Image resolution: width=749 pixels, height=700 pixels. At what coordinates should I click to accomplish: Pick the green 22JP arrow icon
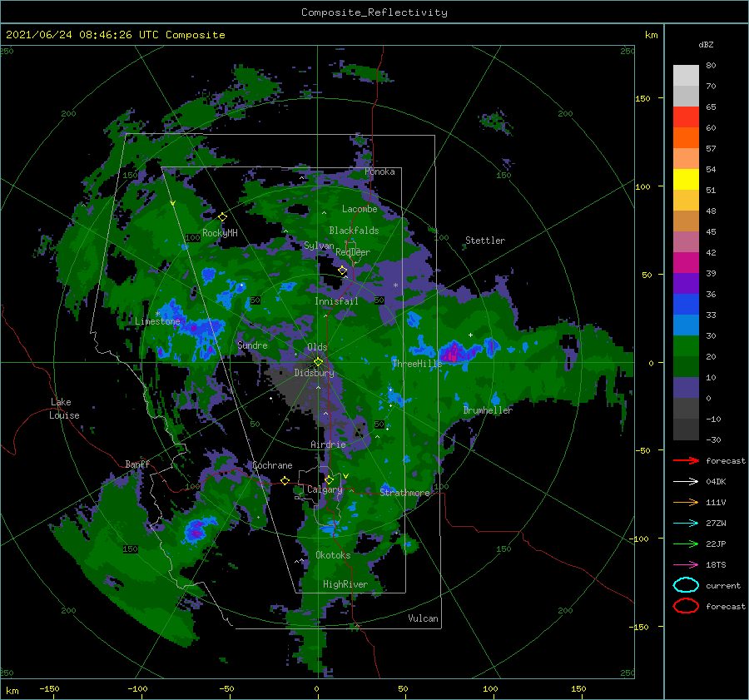coord(686,544)
